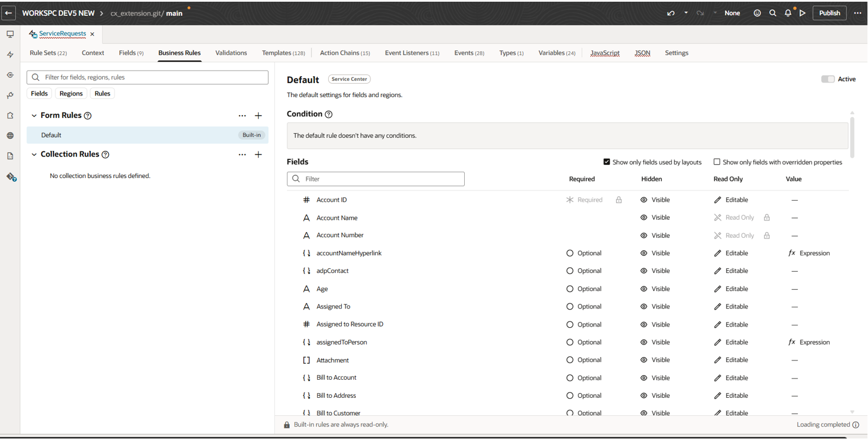Viewport: 868px width, 439px height.
Task: Click the Preview (play) icon near Publish
Action: 803,12
